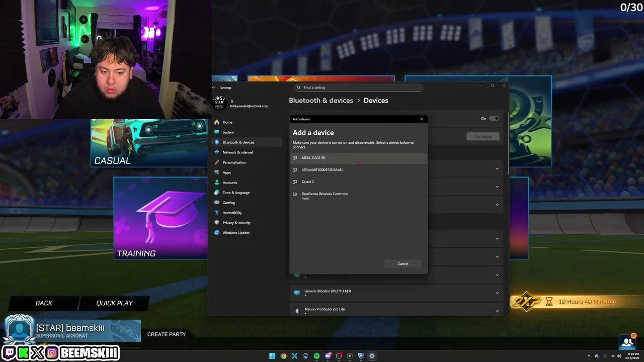Open Rocket League friends list icon
This screenshot has height=362, width=644.
(627, 342)
